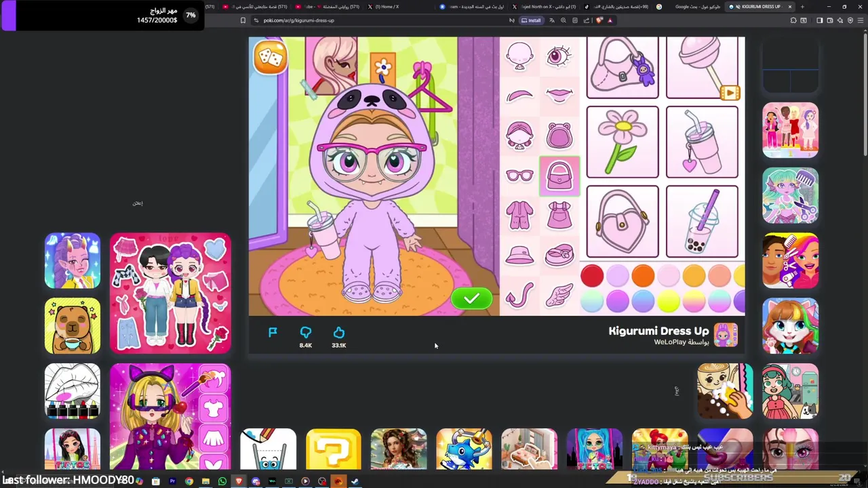The height and width of the screenshot is (488, 868).
Task: Choose the overall dress category
Action: point(559,216)
